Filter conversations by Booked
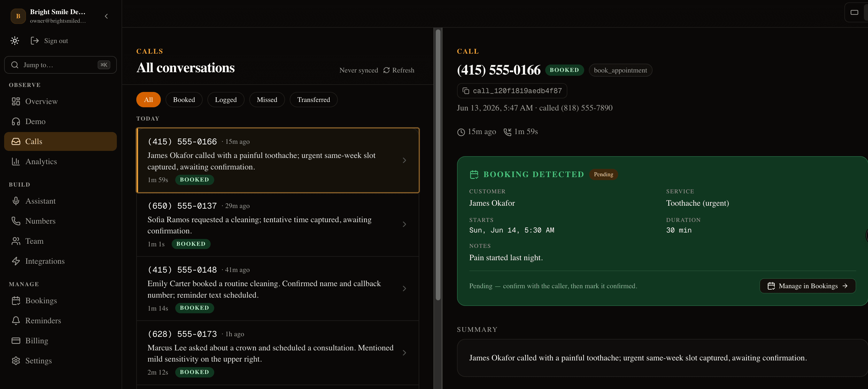This screenshot has height=389, width=868. point(184,100)
